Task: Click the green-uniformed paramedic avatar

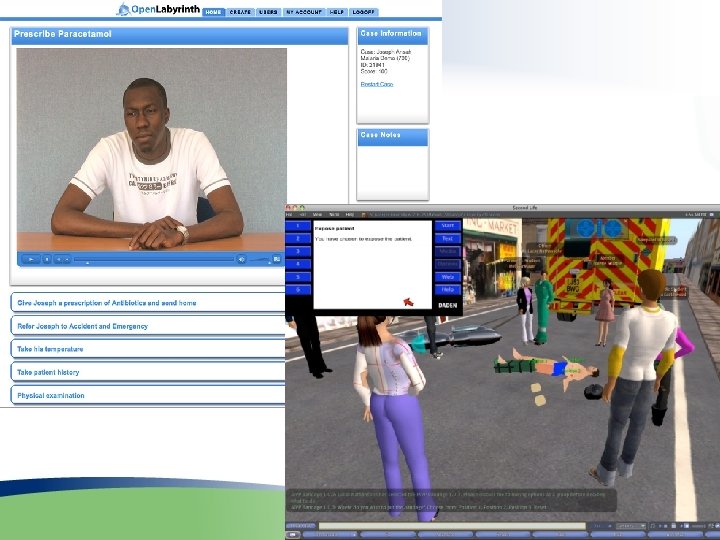Action: 543,308
